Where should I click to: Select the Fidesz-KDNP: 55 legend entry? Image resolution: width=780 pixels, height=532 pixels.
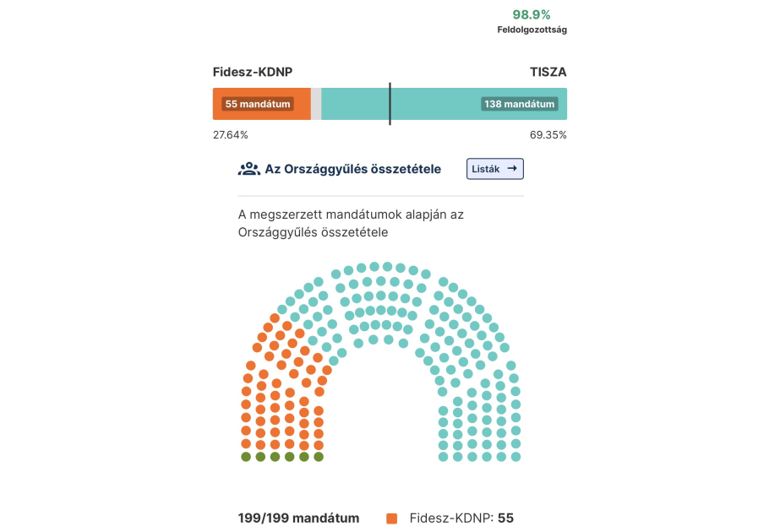pos(461,518)
